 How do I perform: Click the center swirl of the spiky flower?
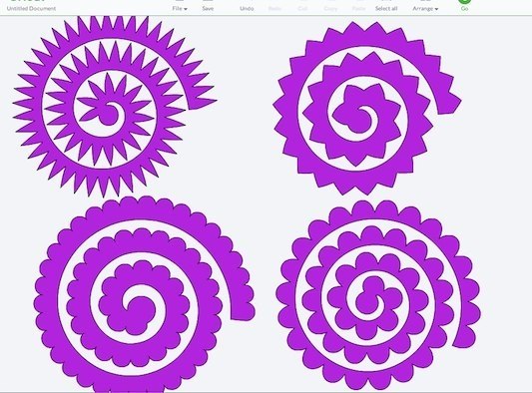click(110, 114)
